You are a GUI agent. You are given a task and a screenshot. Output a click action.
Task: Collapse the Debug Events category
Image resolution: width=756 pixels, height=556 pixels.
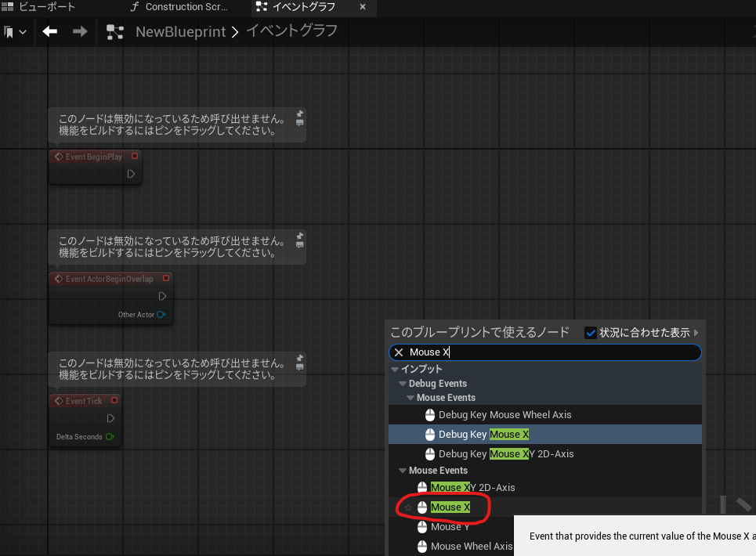[403, 384]
